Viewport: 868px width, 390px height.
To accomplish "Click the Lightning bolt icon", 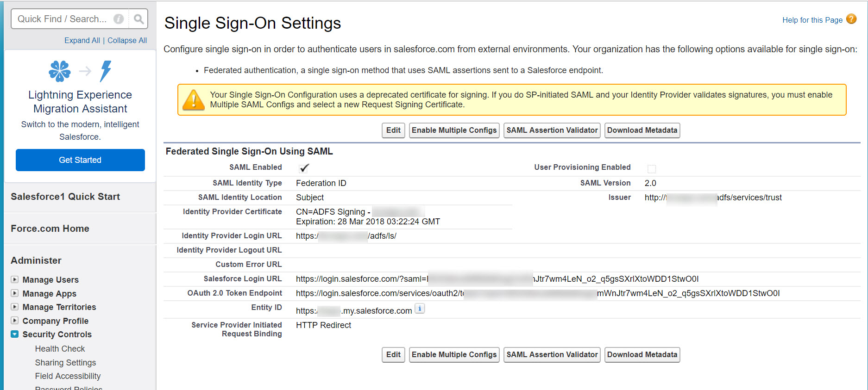I will 106,71.
